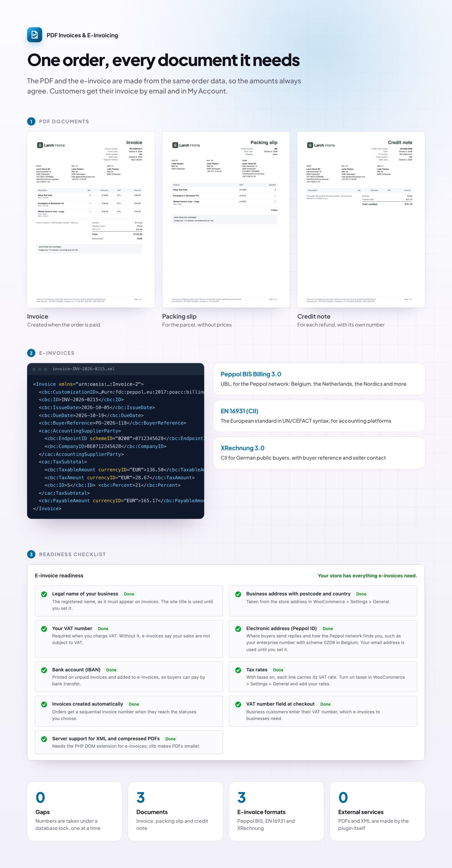Click the green check beside Your VAT number
Screen dimensions: 452x868
pyautogui.click(x=44, y=629)
